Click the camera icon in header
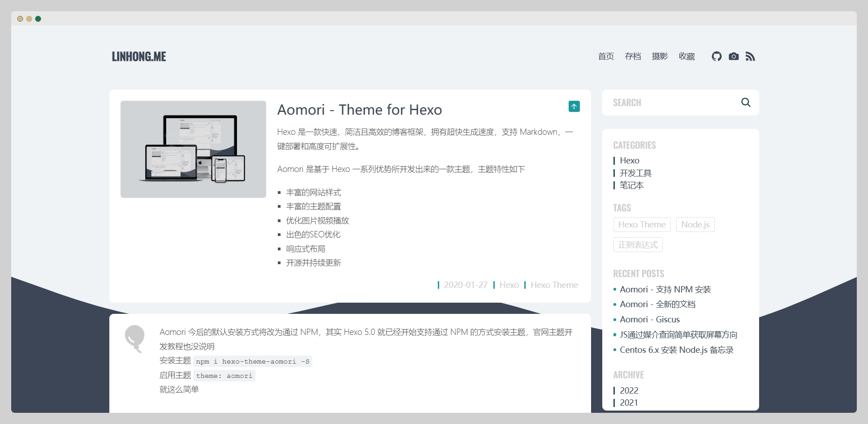The image size is (868, 424). tap(734, 56)
